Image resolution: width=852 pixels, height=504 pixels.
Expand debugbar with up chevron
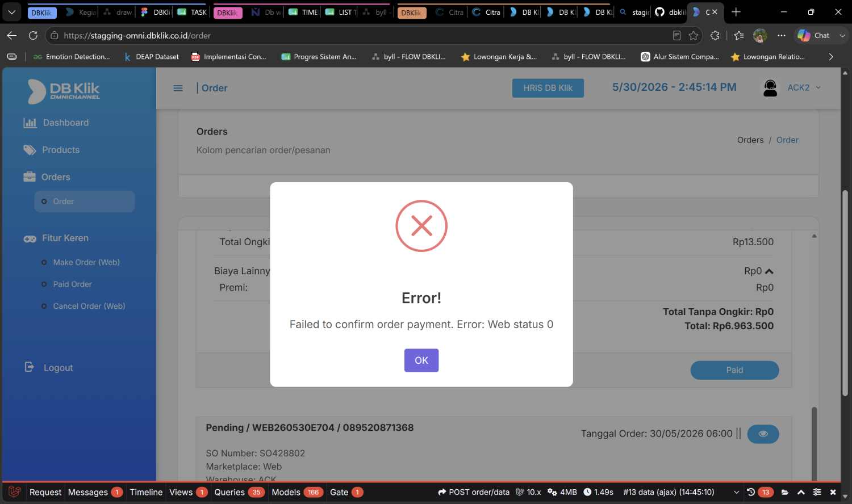pos(801,492)
